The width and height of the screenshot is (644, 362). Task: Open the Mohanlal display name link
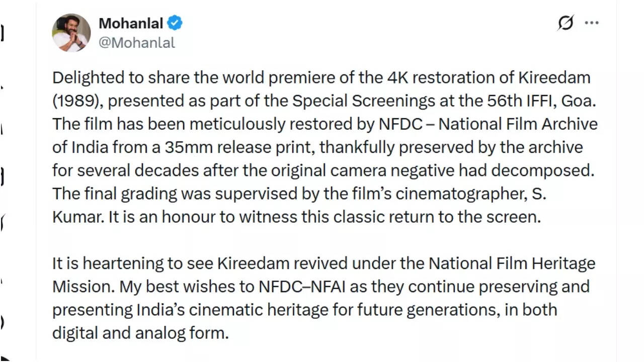tap(131, 23)
